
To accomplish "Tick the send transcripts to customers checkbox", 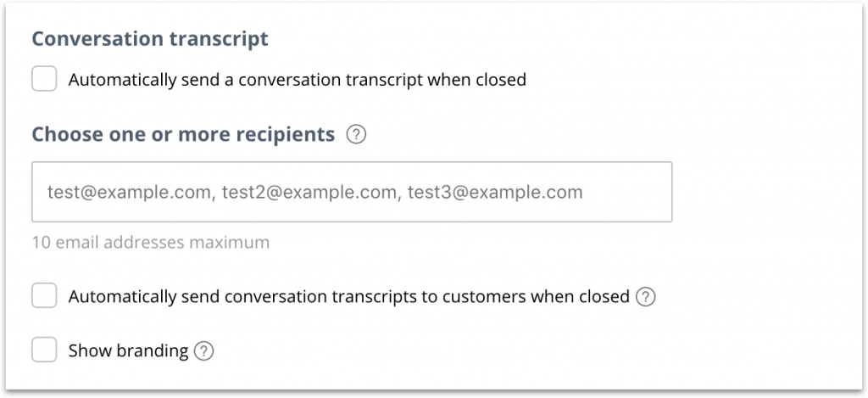I will (44, 296).
